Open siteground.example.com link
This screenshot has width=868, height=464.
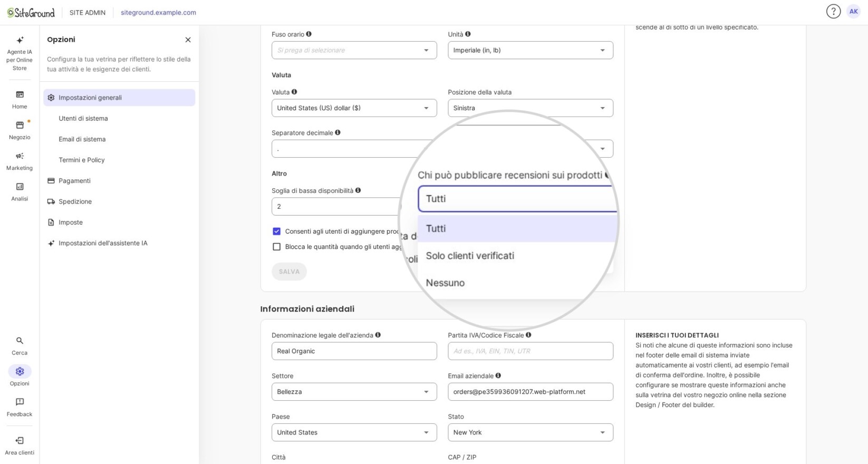click(x=158, y=13)
